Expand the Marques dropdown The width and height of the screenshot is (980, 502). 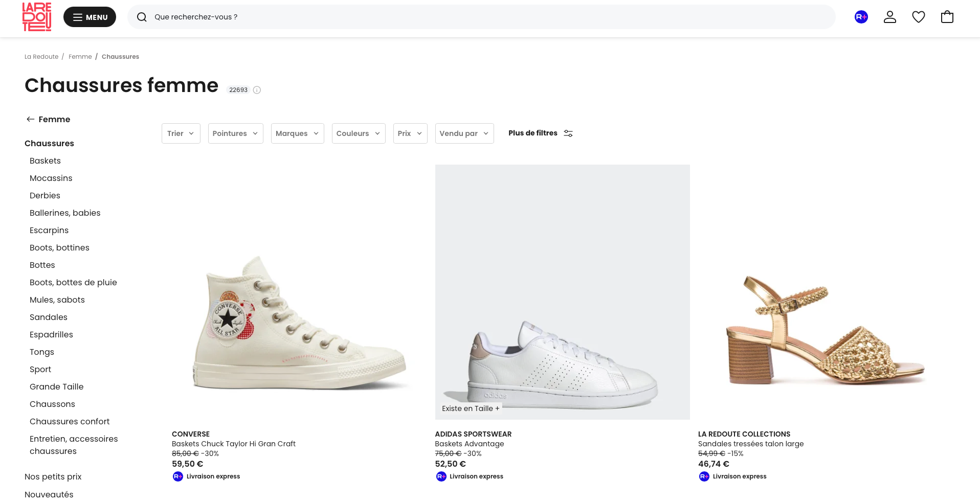298,133
